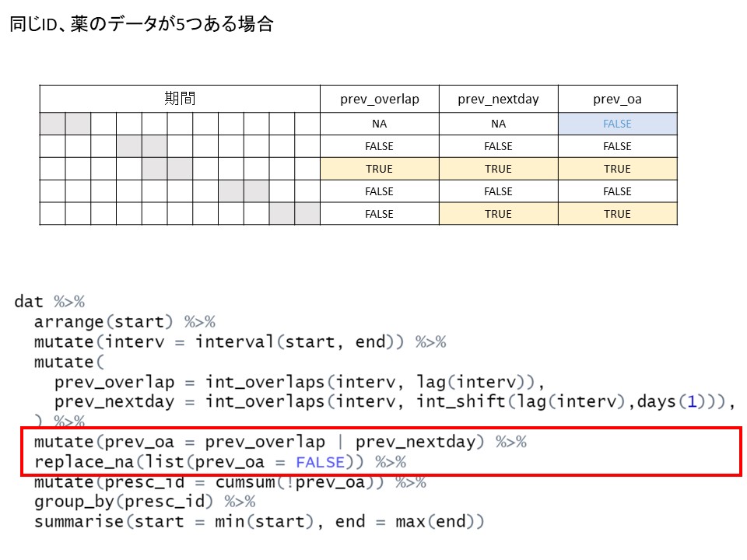Select the NA cell under prev_overlap
Image resolution: width=747 pixels, height=560 pixels.
379,124
